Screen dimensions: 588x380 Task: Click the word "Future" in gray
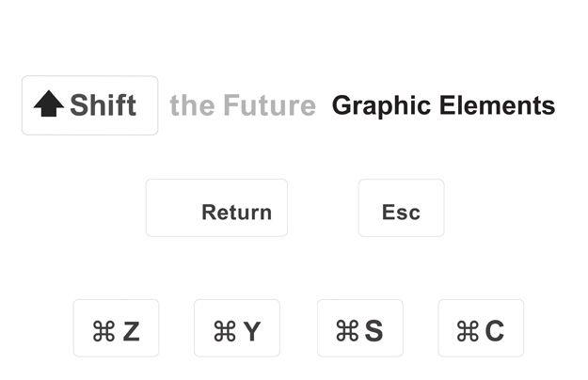point(269,106)
